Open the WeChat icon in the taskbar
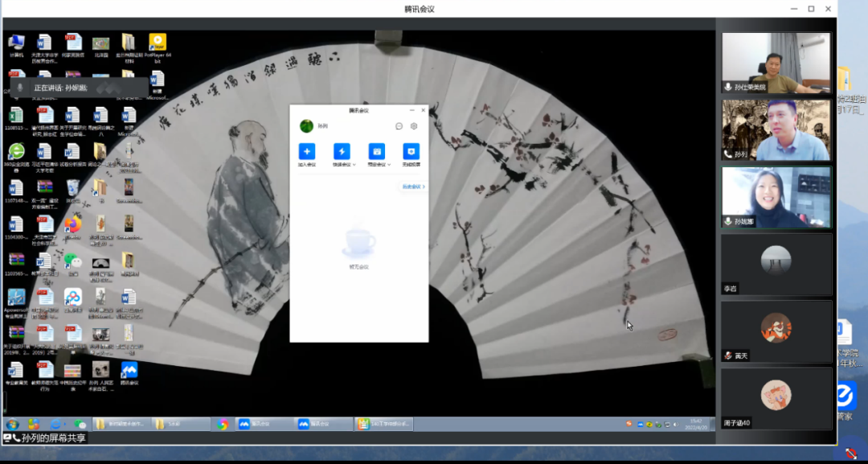 (x=79, y=424)
